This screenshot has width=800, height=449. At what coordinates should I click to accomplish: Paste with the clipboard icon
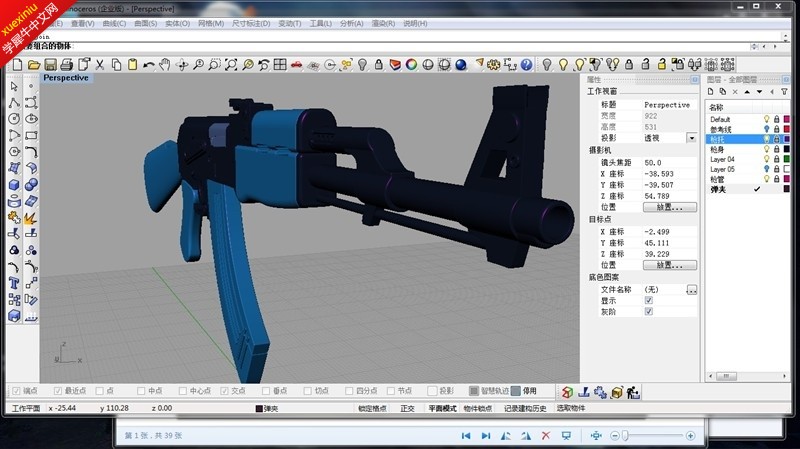pos(133,65)
